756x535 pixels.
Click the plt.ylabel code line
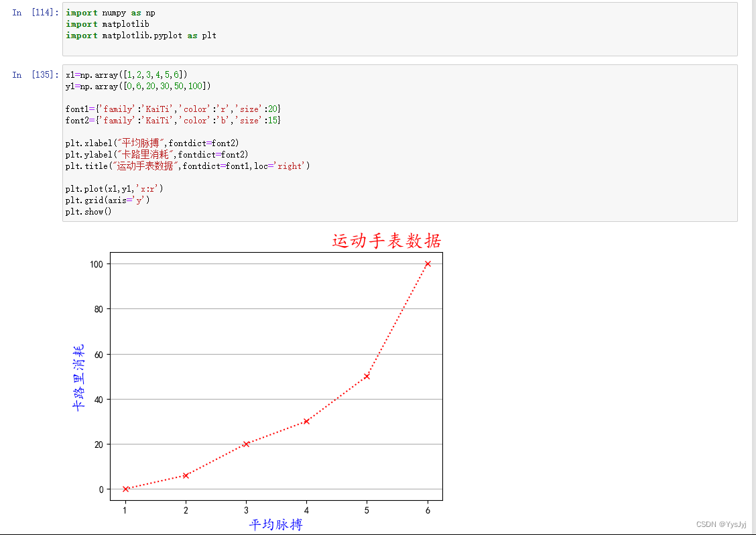157,155
